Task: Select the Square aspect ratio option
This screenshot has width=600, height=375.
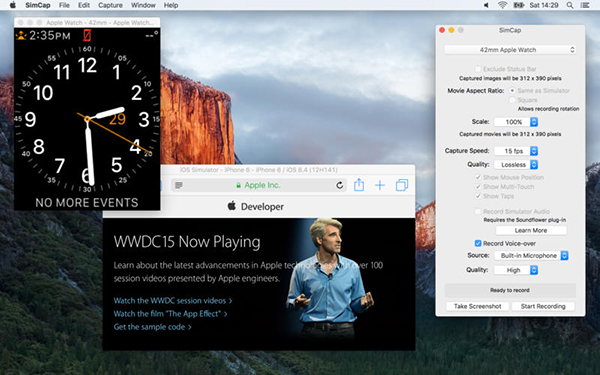Action: click(512, 100)
